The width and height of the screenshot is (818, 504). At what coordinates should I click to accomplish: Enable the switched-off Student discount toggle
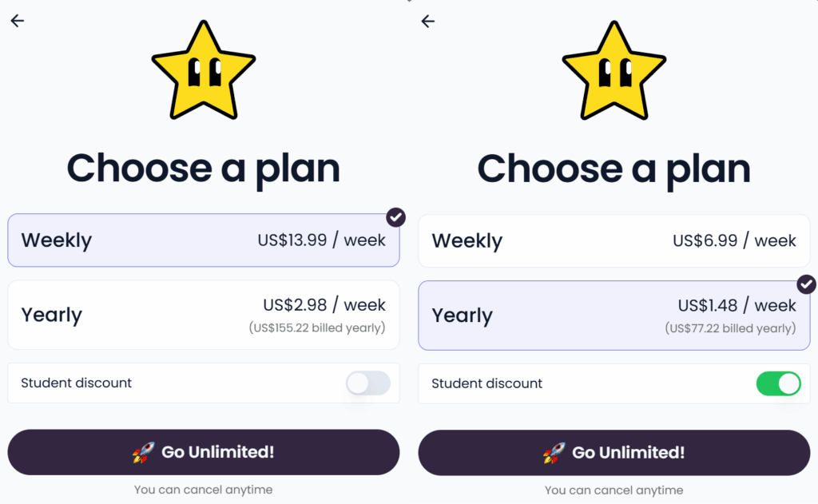click(x=367, y=383)
